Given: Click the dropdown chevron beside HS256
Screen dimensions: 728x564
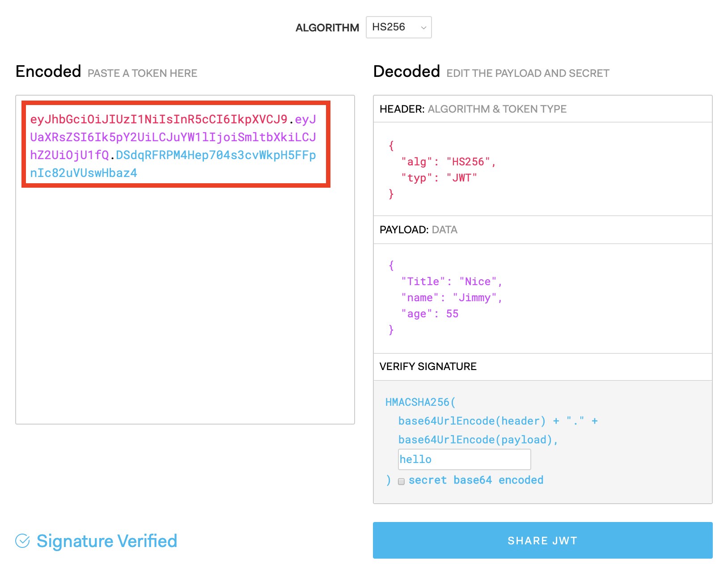Looking at the screenshot, I should click(x=423, y=28).
